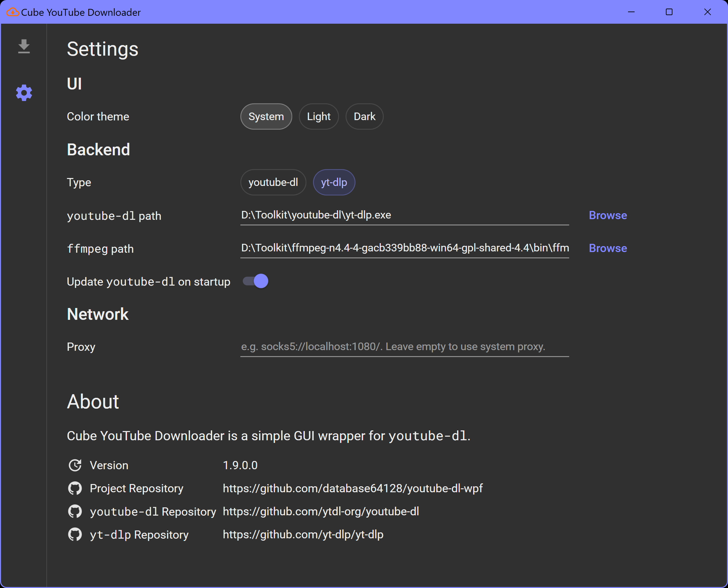The width and height of the screenshot is (728, 588).
Task: Choose the System color theme
Action: (x=266, y=116)
